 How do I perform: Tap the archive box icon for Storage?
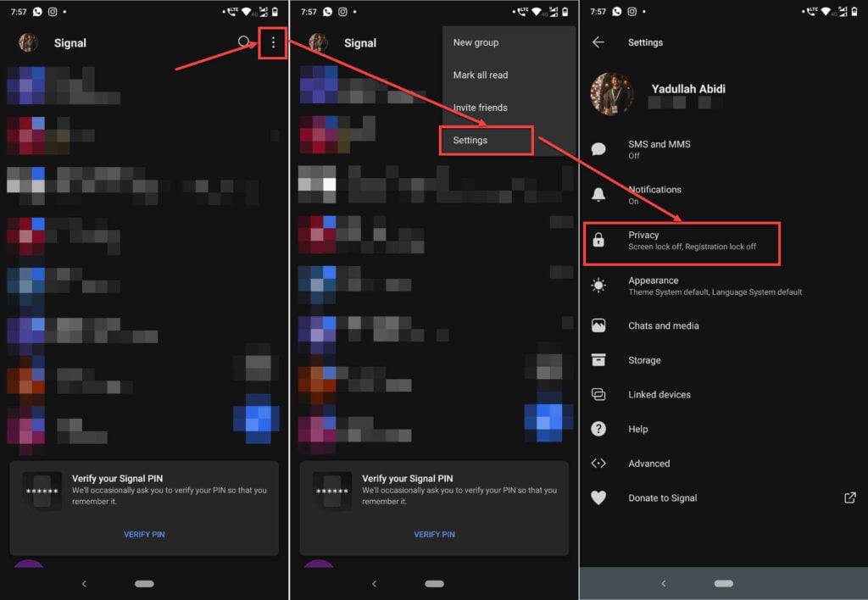coord(598,360)
